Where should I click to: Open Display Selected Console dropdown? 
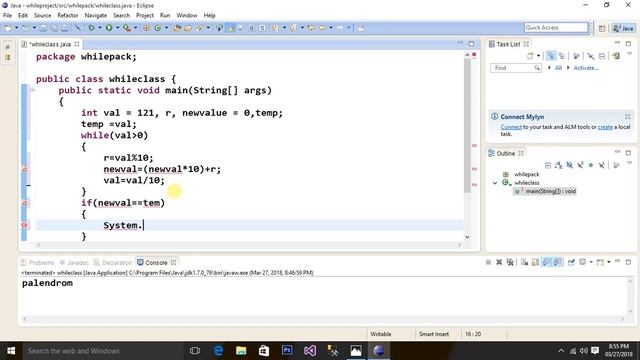(591, 262)
